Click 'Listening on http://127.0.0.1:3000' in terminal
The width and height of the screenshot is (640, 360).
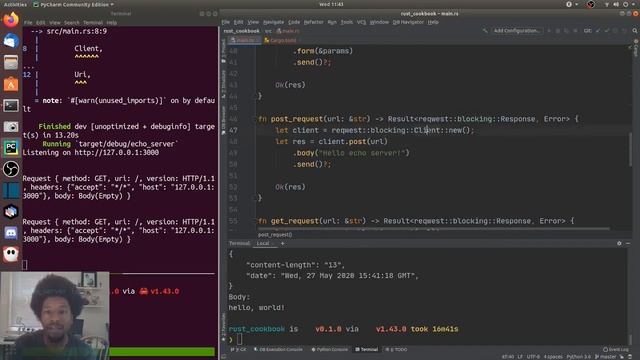click(91, 153)
